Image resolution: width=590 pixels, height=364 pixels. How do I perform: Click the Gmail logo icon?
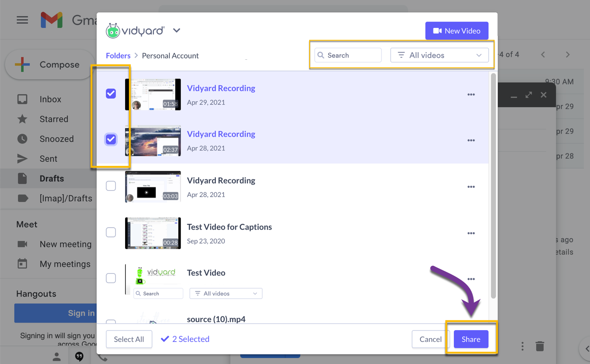tap(52, 20)
